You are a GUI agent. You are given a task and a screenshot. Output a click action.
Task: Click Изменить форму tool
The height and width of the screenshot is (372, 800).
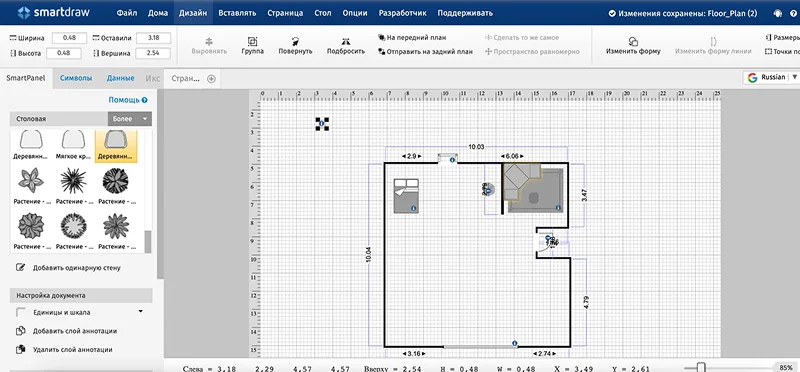tap(633, 46)
